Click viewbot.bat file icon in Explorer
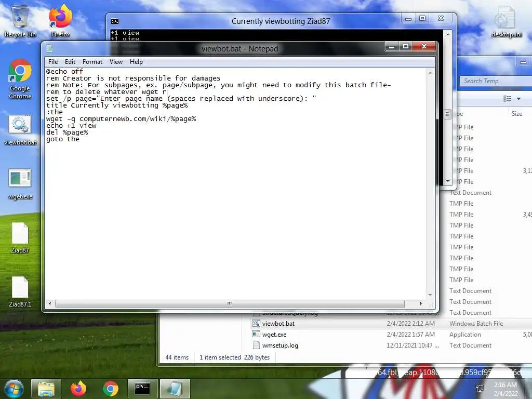This screenshot has height=399, width=532. click(256, 324)
